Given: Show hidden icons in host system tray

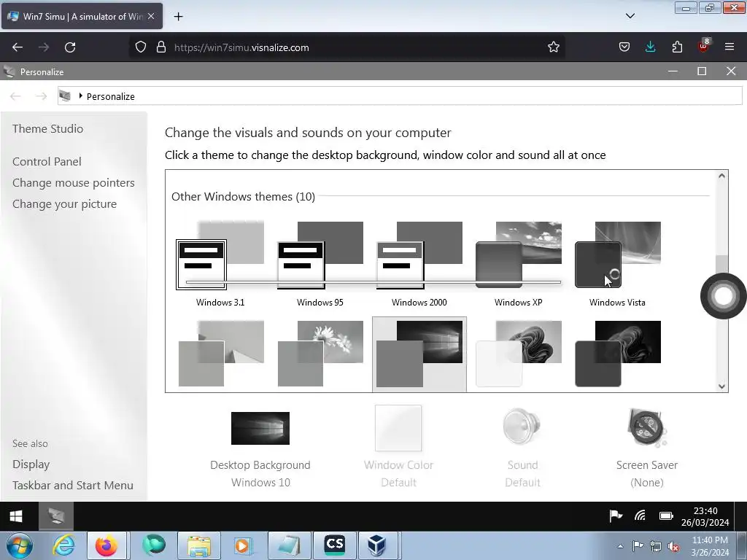Looking at the screenshot, I should click(x=620, y=547).
